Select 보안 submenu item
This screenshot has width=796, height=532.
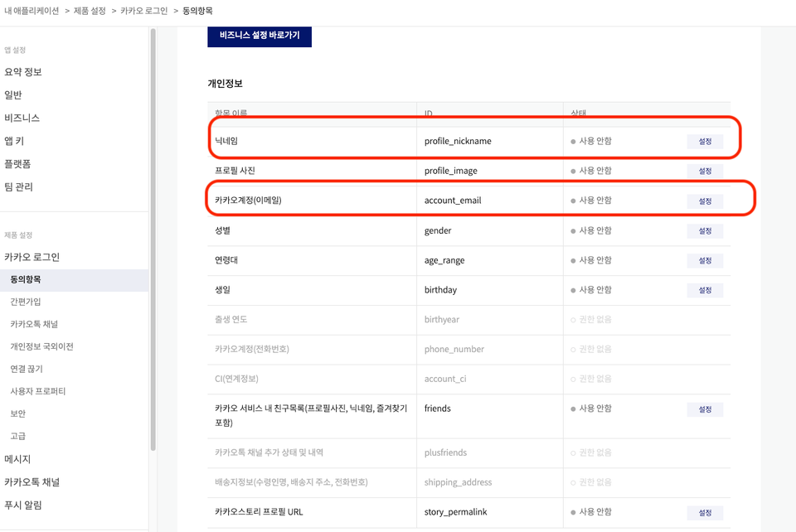coord(17,414)
